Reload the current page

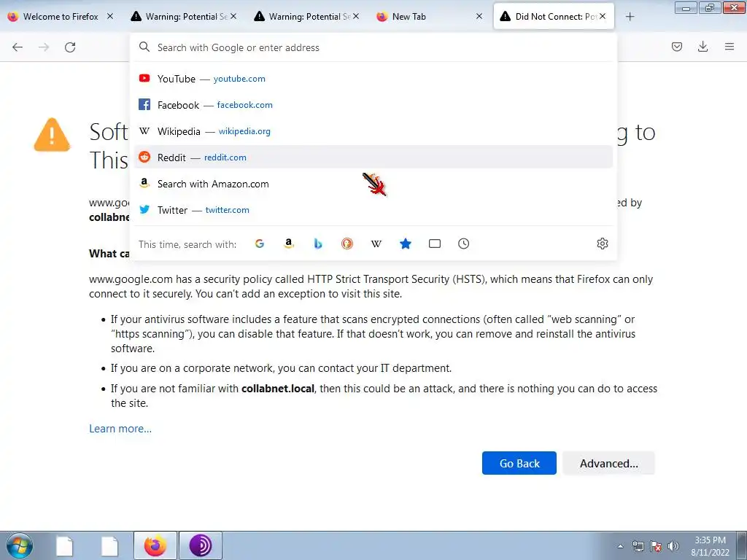point(70,47)
